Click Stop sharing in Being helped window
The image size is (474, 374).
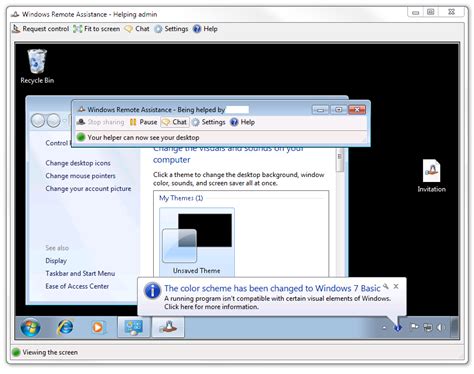pyautogui.click(x=100, y=122)
